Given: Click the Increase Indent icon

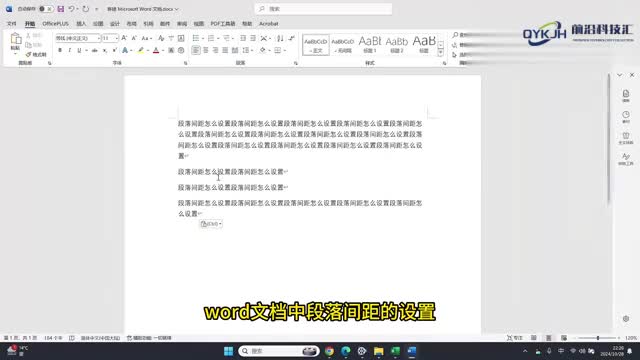Looking at the screenshot, I should coord(253,38).
